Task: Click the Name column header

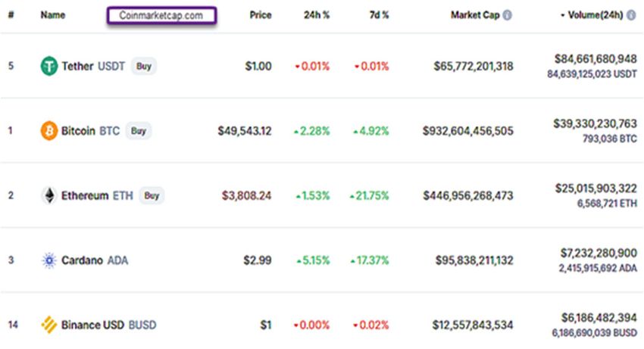Action: click(52, 15)
